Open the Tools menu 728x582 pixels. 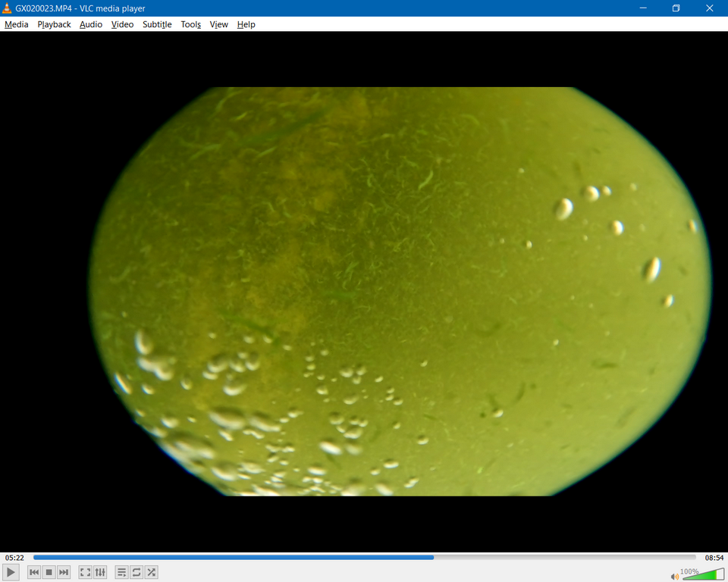[x=190, y=24]
